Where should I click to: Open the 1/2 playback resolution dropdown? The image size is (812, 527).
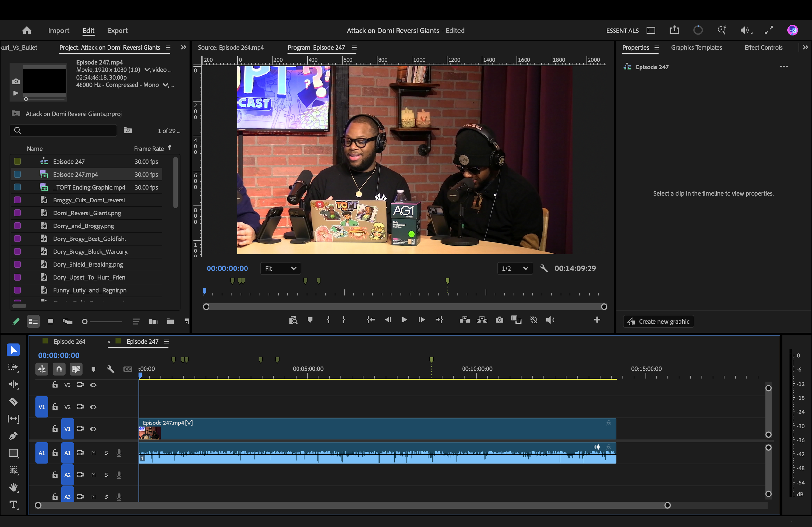(x=515, y=269)
